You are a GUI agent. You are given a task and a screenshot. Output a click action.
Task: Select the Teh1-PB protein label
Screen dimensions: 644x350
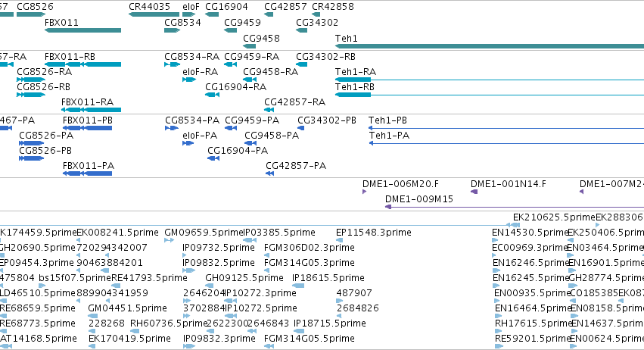click(x=387, y=120)
